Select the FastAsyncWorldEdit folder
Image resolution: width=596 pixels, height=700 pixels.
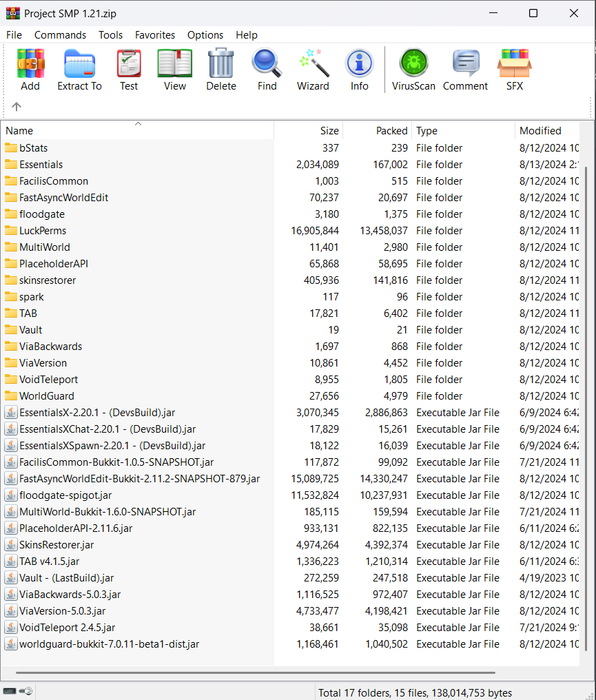click(290, 197)
